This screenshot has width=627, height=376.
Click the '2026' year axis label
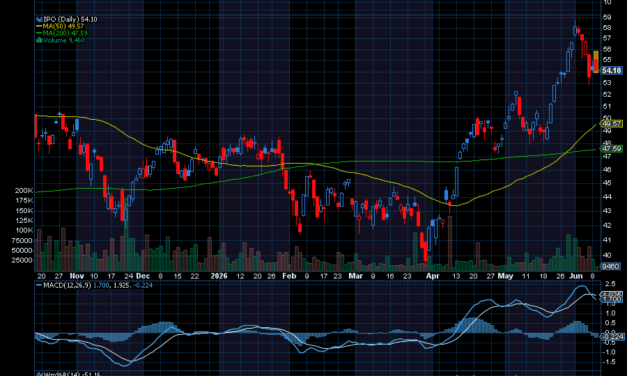tap(219, 276)
